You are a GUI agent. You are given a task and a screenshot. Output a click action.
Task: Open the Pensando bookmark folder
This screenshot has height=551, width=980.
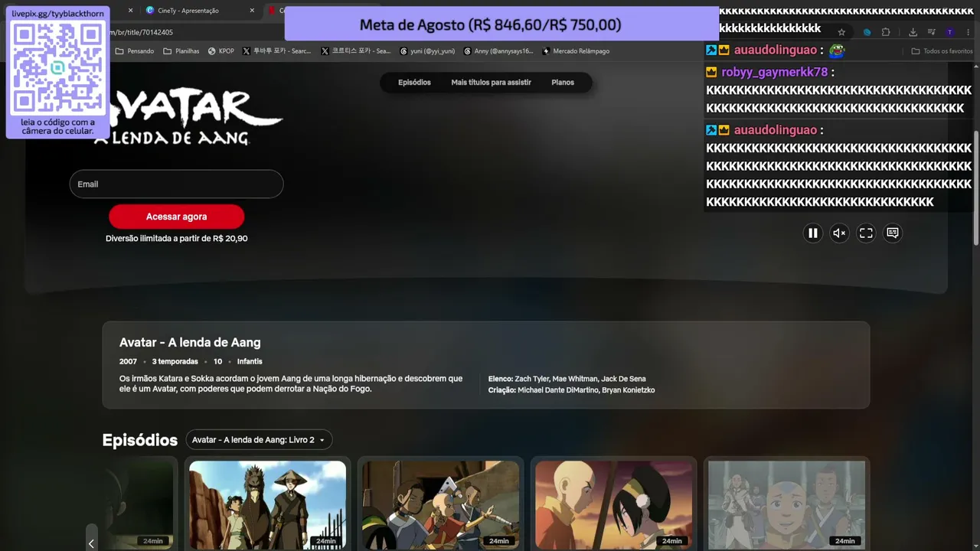pyautogui.click(x=135, y=51)
